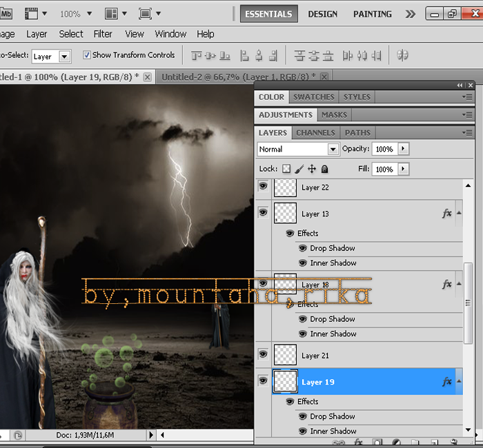The width and height of the screenshot is (483, 448).
Task: Open Color panel options menu icon
Action: point(467,97)
